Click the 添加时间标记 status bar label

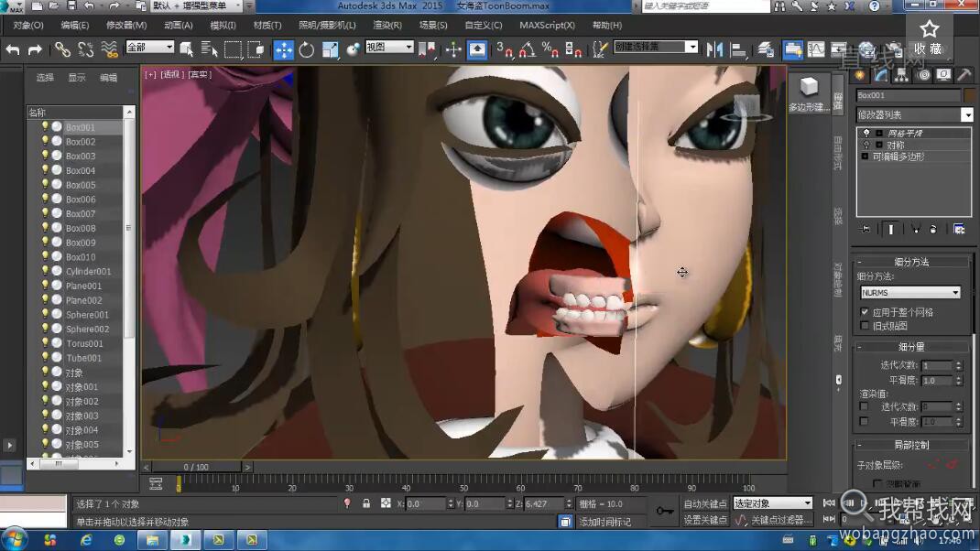pyautogui.click(x=604, y=521)
